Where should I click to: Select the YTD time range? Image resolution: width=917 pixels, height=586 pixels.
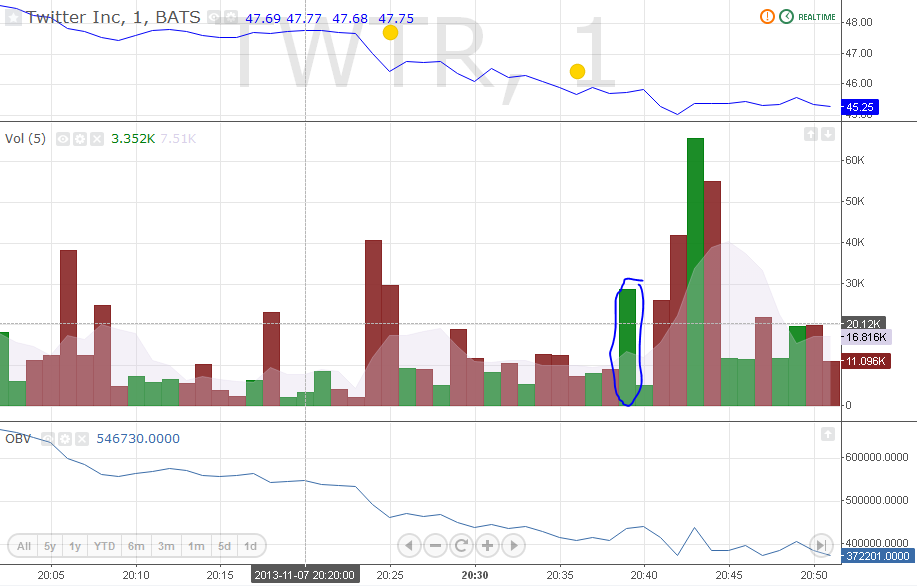pyautogui.click(x=105, y=546)
